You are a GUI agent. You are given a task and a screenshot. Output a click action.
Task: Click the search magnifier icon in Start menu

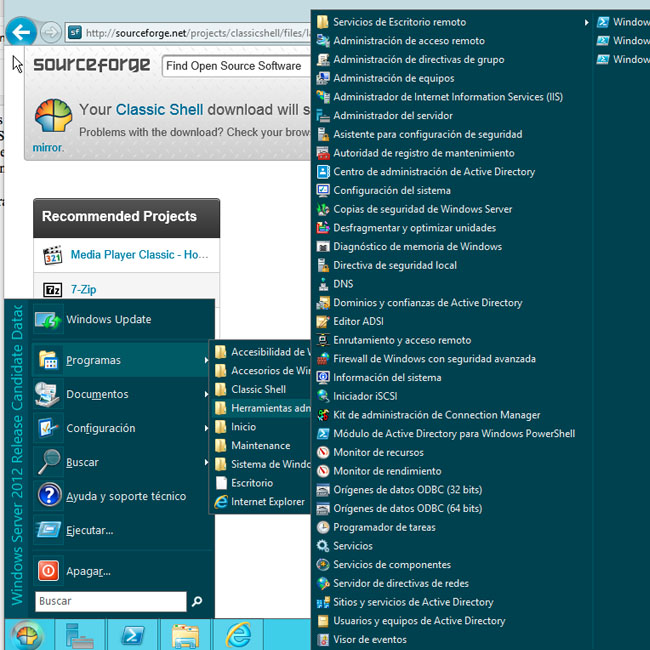coord(197,602)
